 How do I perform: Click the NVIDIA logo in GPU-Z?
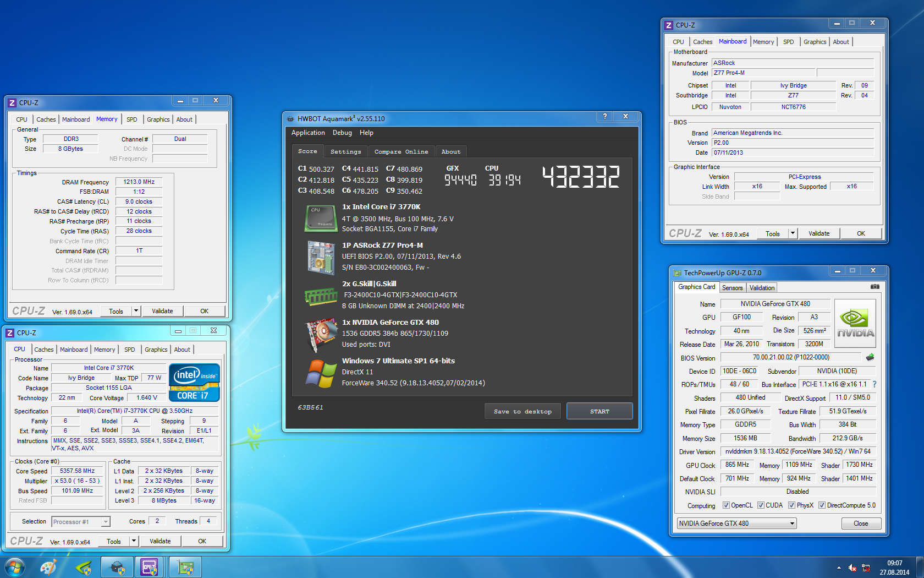pyautogui.click(x=855, y=323)
